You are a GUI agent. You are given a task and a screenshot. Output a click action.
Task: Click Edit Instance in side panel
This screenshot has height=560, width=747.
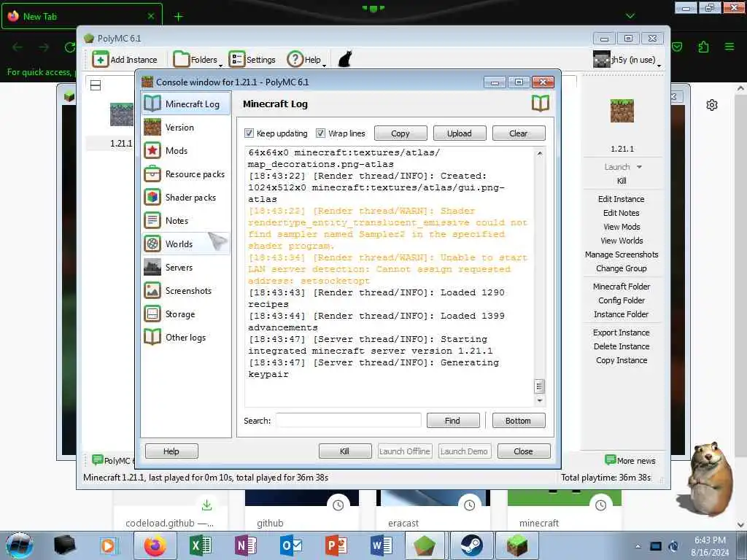[x=622, y=199]
